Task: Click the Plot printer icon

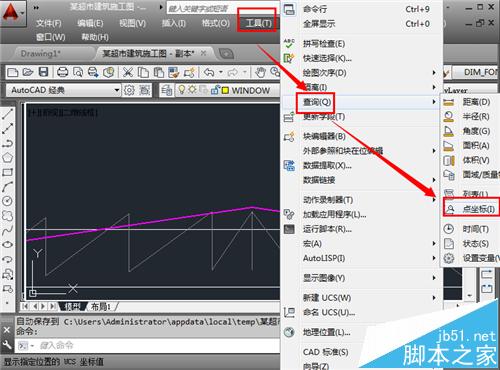Action: [62, 72]
